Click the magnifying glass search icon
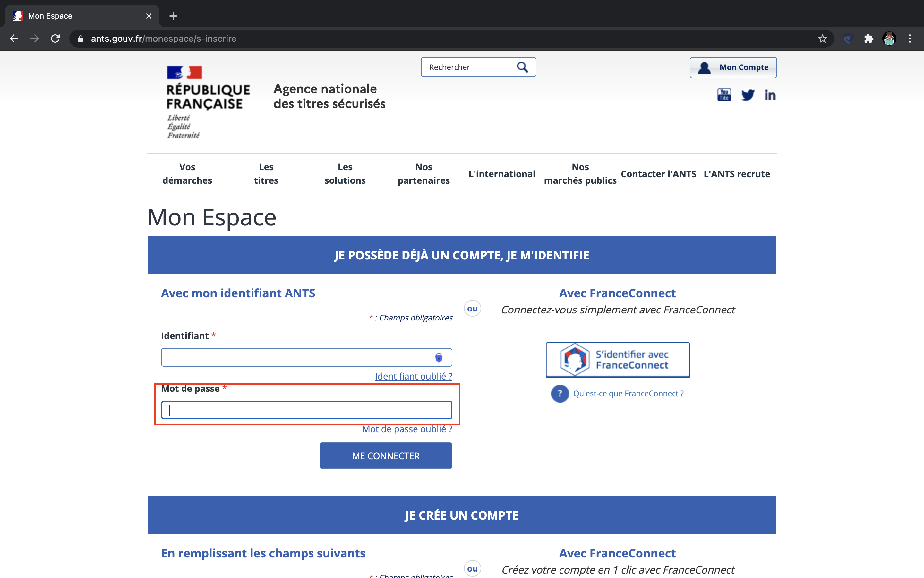The height and width of the screenshot is (578, 924). tap(522, 67)
